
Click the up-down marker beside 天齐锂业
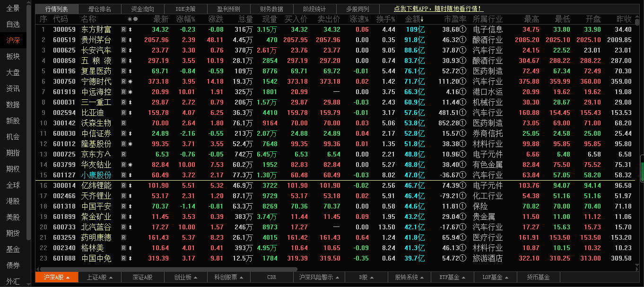(x=130, y=196)
